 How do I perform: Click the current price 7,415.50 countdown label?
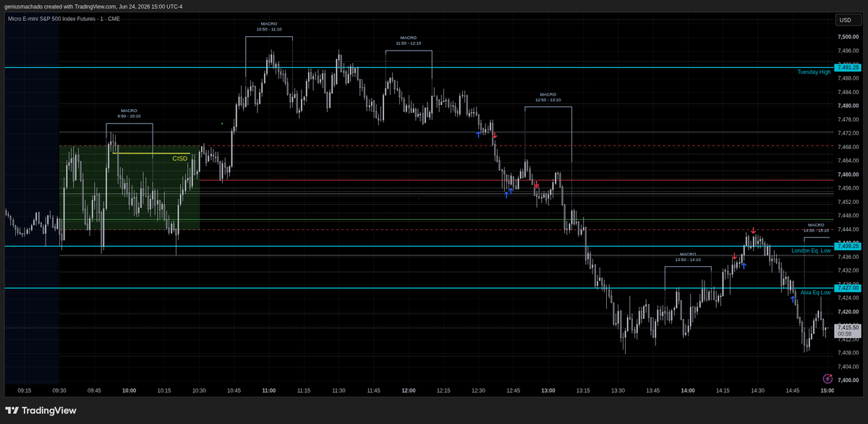(x=848, y=331)
